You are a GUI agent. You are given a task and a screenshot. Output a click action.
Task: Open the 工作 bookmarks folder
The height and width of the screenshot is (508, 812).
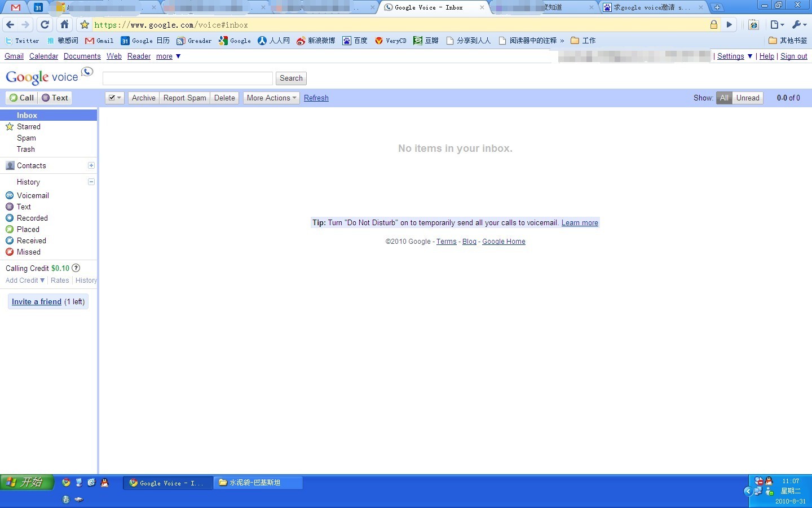pos(584,41)
